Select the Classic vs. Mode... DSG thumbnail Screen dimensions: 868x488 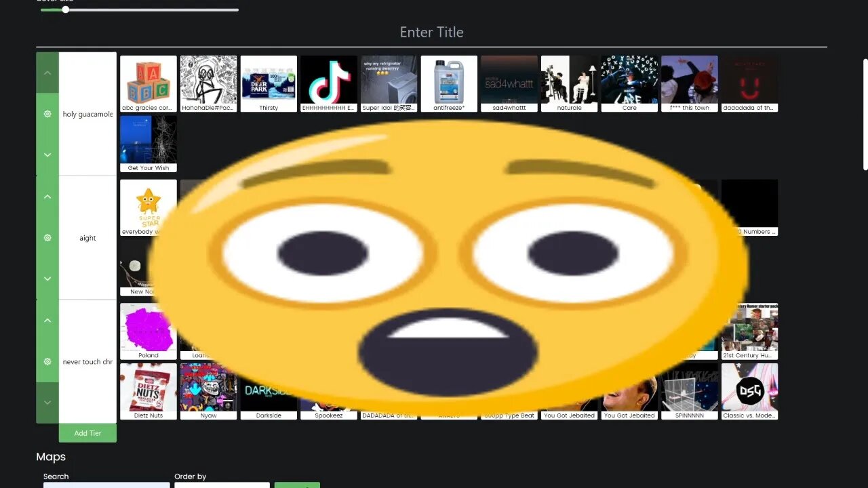click(750, 392)
